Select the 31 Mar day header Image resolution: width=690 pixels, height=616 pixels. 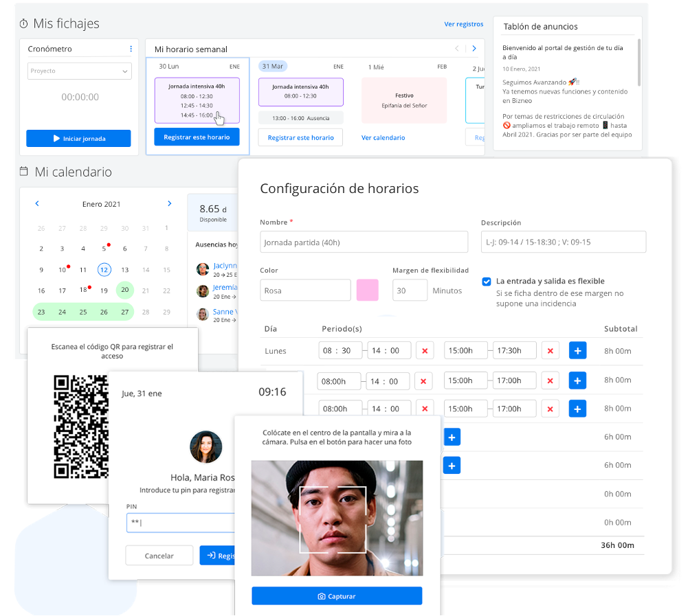pyautogui.click(x=273, y=67)
